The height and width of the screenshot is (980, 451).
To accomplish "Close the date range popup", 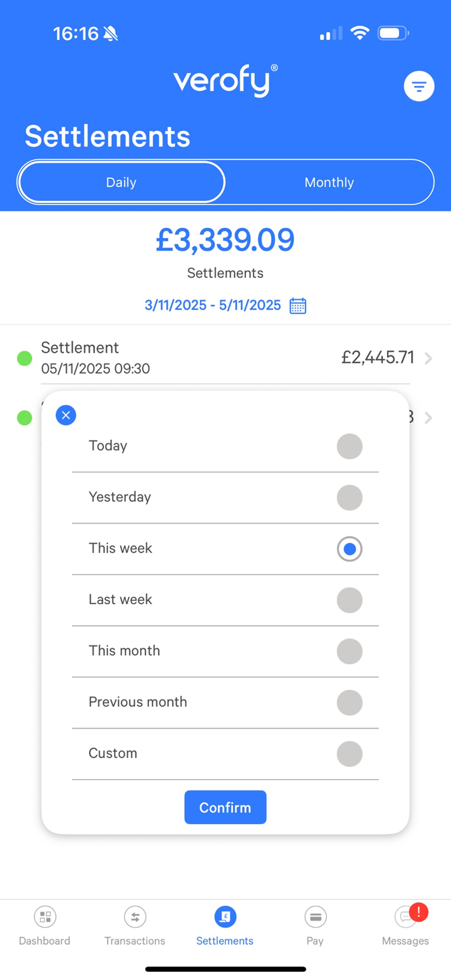I will 66,415.
